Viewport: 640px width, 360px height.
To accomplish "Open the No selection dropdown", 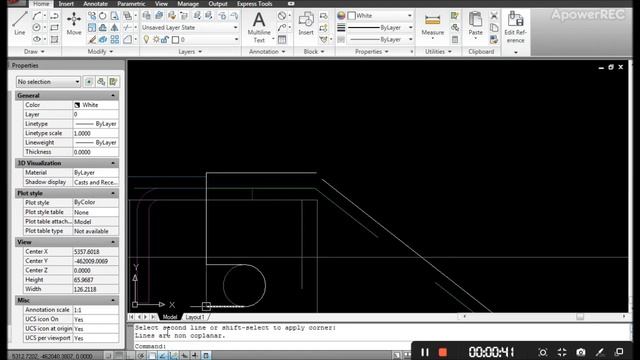I will point(48,82).
